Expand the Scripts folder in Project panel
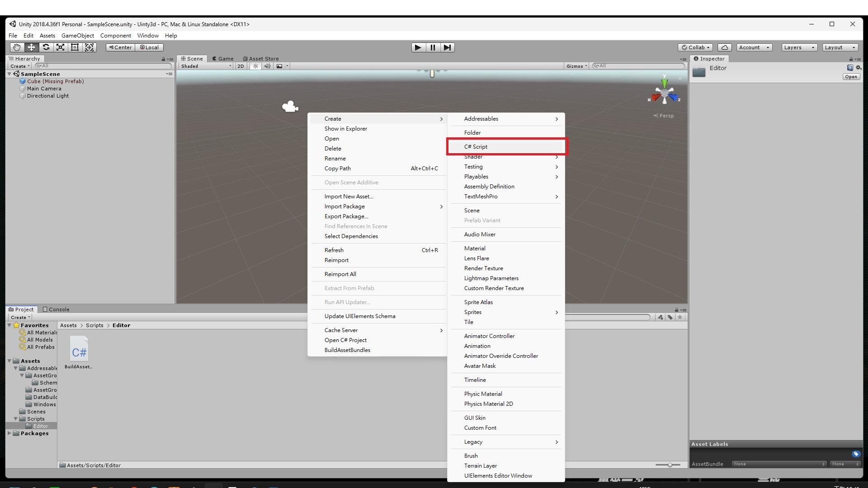The height and width of the screenshot is (488, 868). coord(16,419)
